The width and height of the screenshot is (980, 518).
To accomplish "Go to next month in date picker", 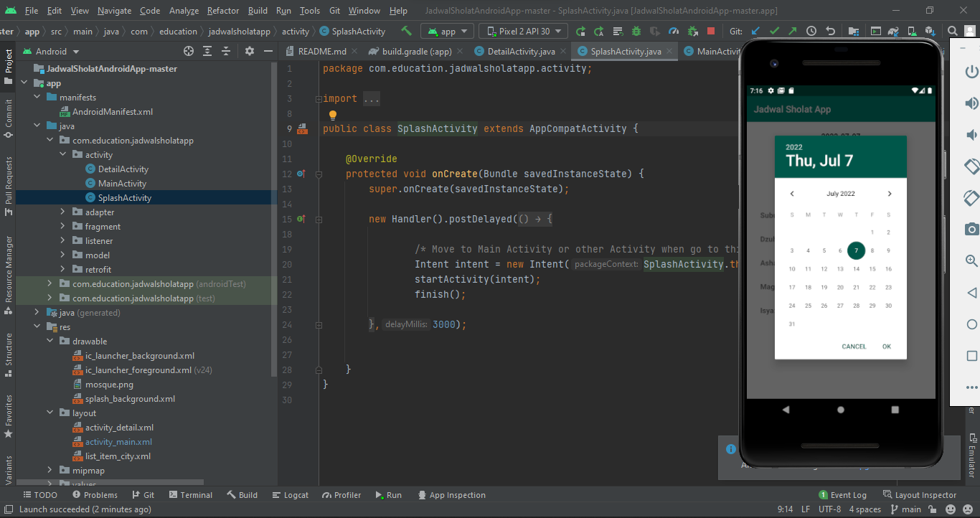I will (890, 194).
